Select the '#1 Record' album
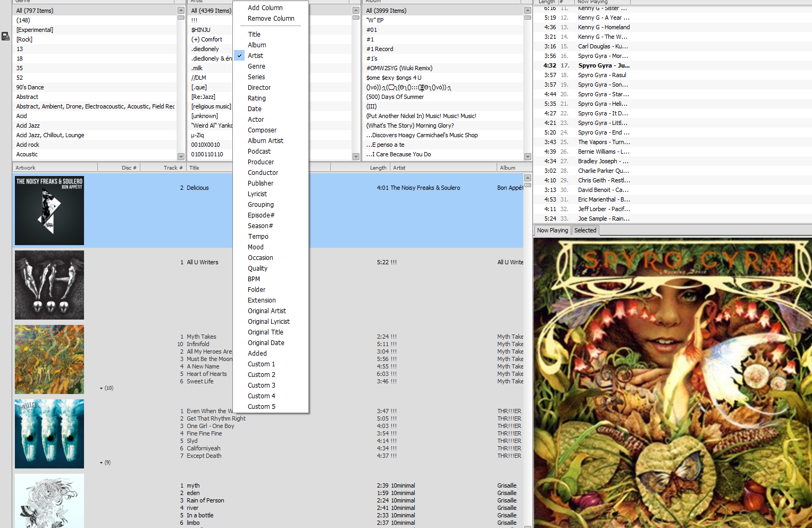Screen dimensions: 812x528 [x=443, y=49]
